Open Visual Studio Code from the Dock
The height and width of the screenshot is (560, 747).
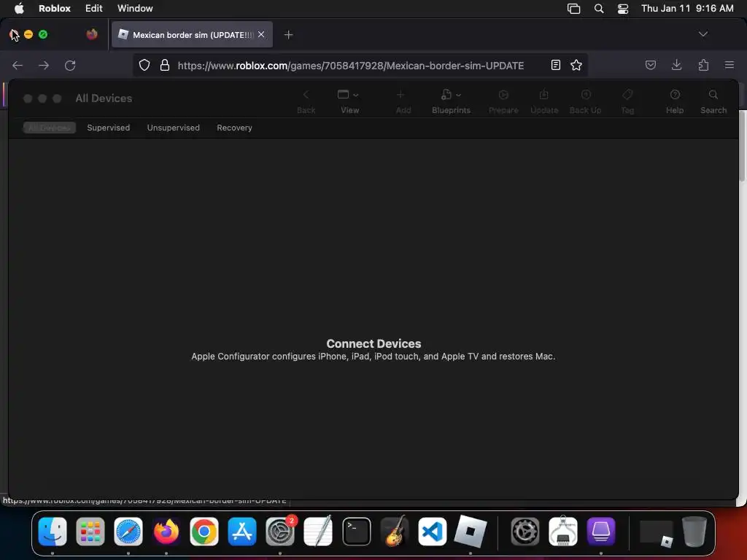click(x=432, y=532)
